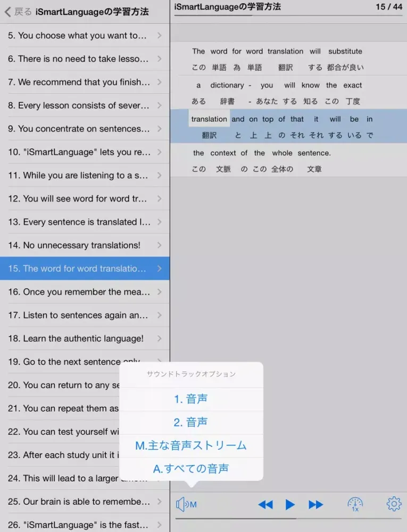Expand chevron on lesson 12 row
The image size is (407, 532).
click(x=160, y=198)
